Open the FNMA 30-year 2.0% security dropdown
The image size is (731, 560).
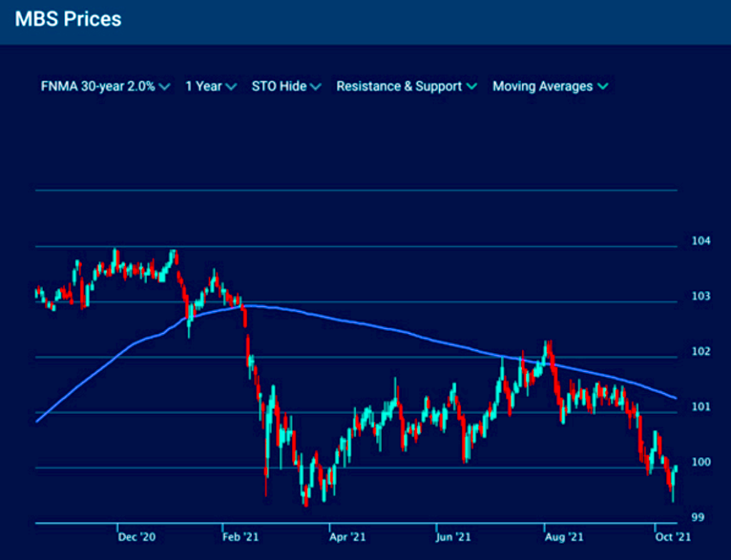[x=97, y=86]
